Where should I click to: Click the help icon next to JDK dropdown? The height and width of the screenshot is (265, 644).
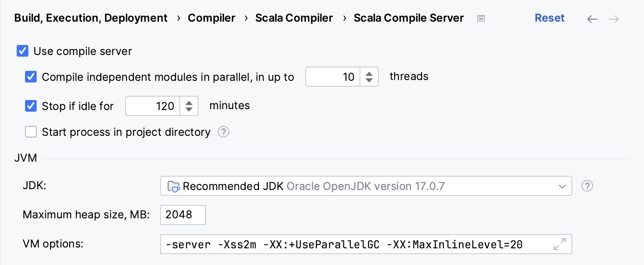coord(587,186)
